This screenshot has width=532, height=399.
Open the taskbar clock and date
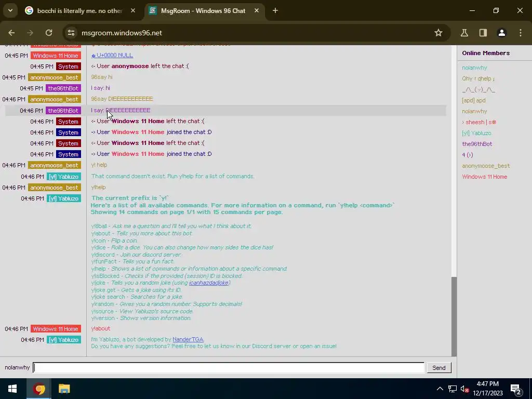[x=487, y=389]
